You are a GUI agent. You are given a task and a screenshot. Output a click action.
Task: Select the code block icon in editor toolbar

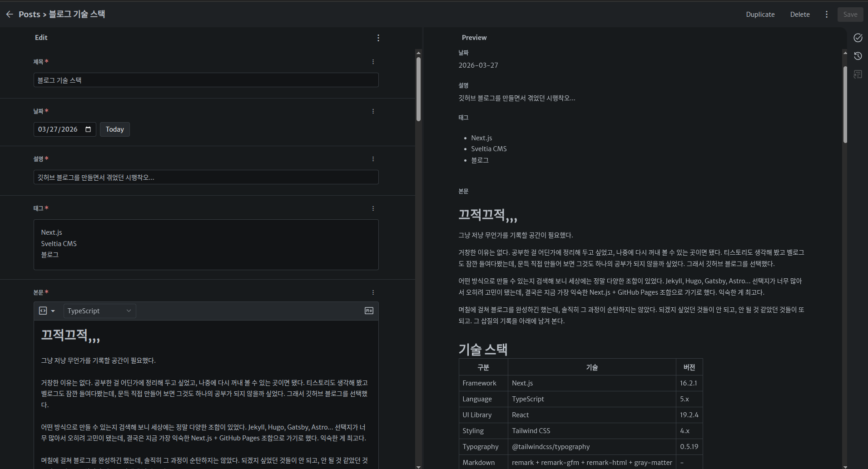click(x=44, y=311)
